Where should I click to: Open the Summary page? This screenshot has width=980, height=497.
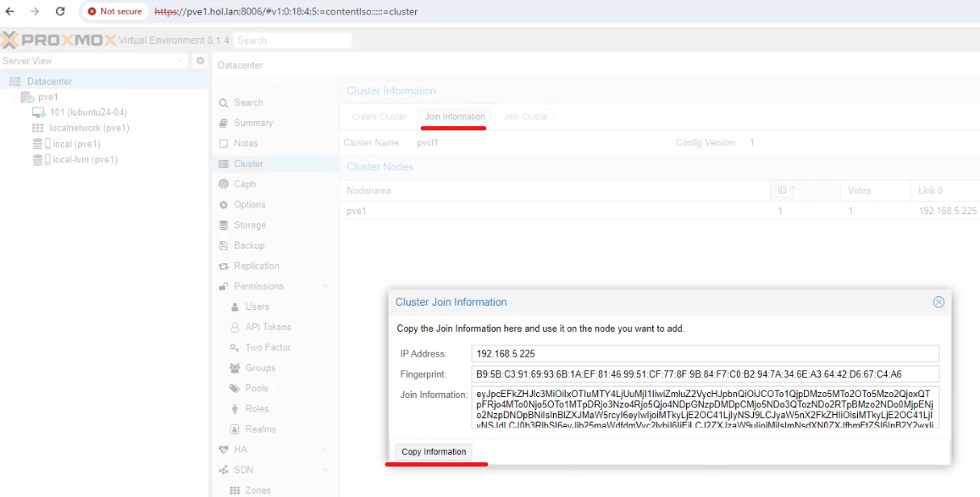(x=253, y=123)
